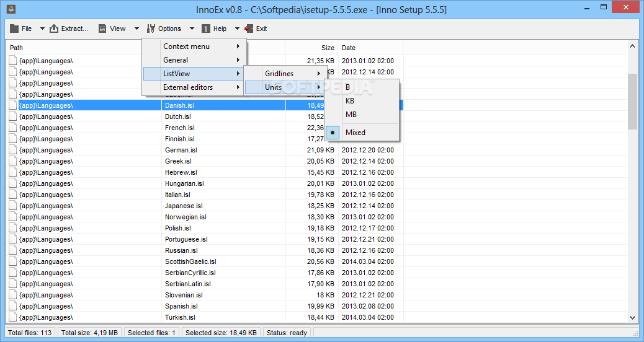Open the Options dropdown arrow
The width and height of the screenshot is (644, 342).
tap(192, 28)
